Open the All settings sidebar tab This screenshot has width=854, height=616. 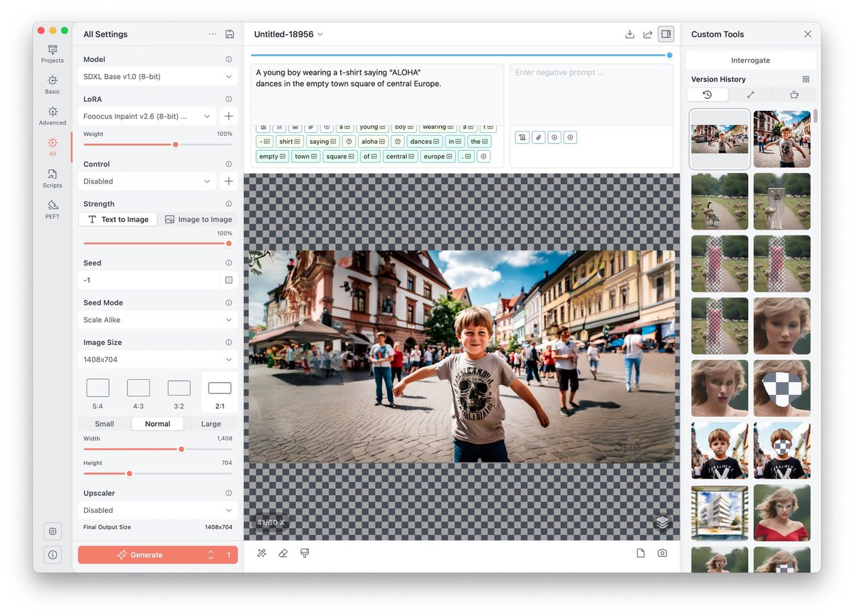tap(53, 147)
